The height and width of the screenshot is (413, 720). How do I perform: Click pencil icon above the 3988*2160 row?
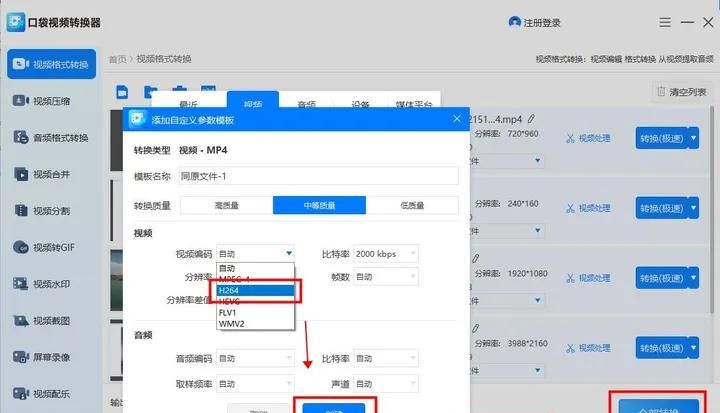click(475, 328)
